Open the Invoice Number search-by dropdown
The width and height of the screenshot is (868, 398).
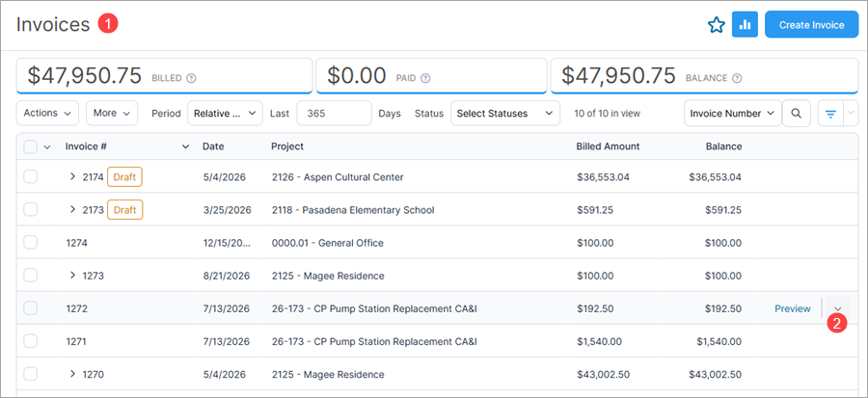point(732,113)
